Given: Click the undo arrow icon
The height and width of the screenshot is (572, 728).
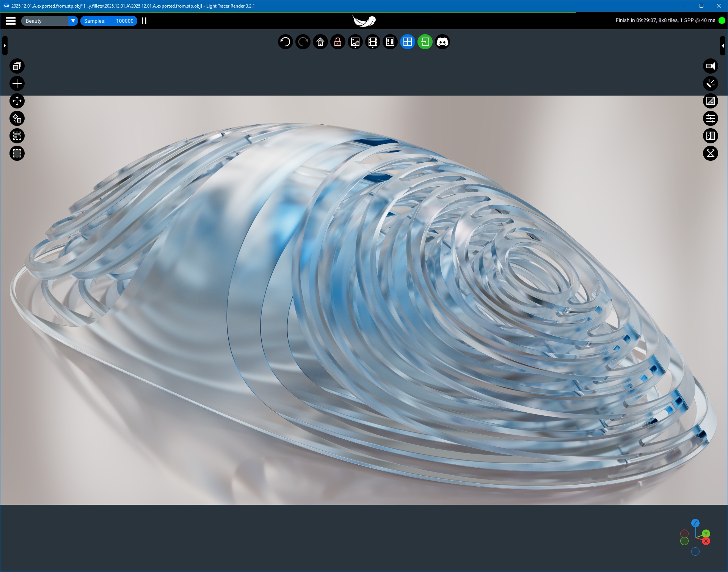Looking at the screenshot, I should pyautogui.click(x=285, y=42).
